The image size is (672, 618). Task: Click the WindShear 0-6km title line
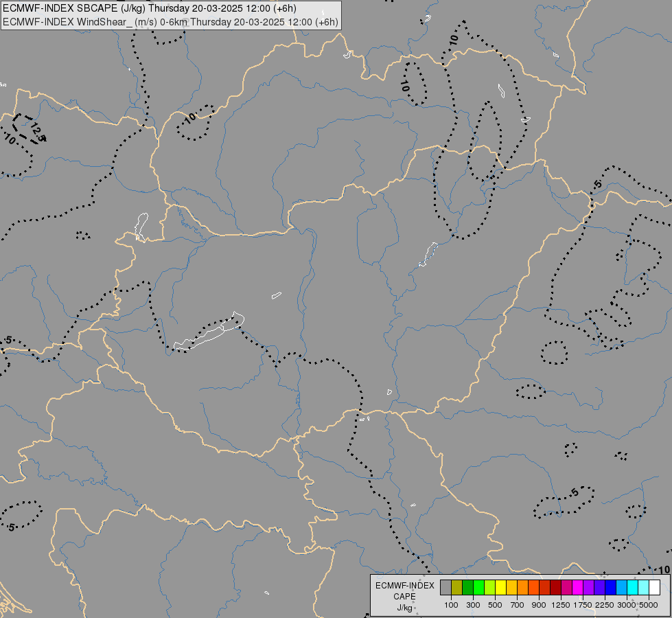tap(170, 22)
